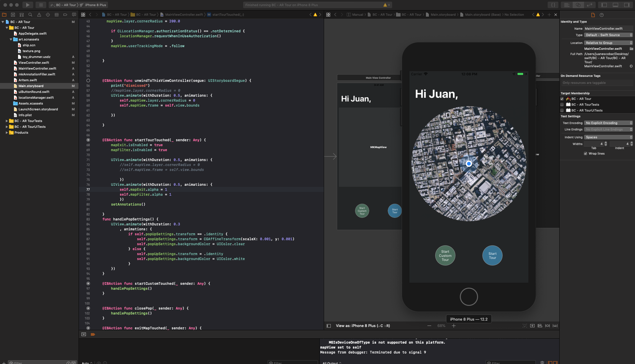Toggle document outline in storyboard
635x364 pixels.
(x=329, y=326)
